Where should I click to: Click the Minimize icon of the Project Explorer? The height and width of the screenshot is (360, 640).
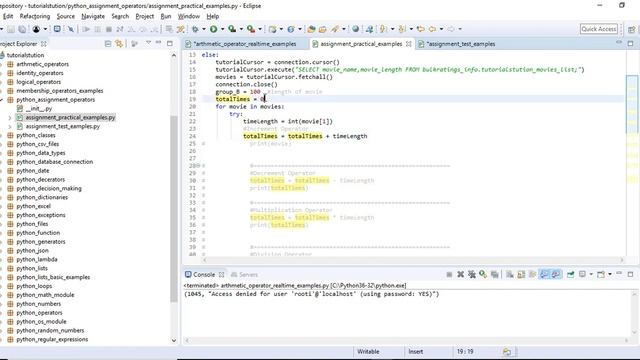coord(158,43)
